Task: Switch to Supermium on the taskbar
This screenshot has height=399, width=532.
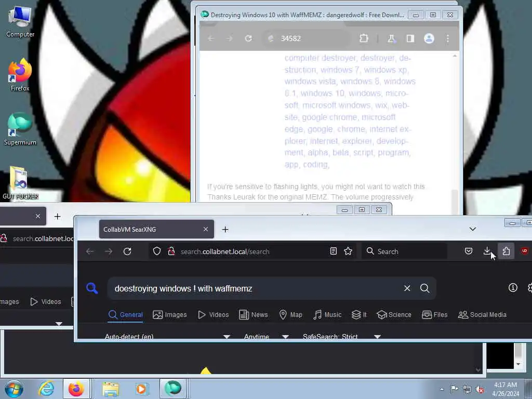Action: coord(172,389)
